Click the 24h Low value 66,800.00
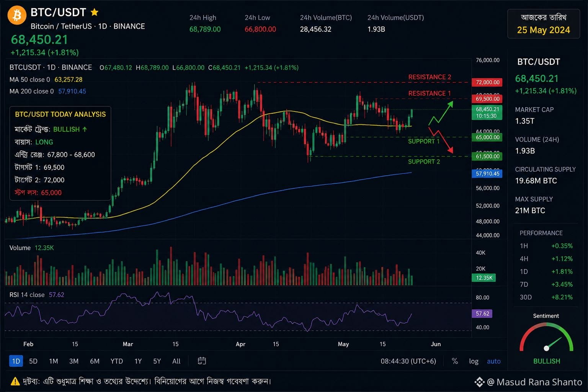The width and height of the screenshot is (588, 392). (260, 29)
